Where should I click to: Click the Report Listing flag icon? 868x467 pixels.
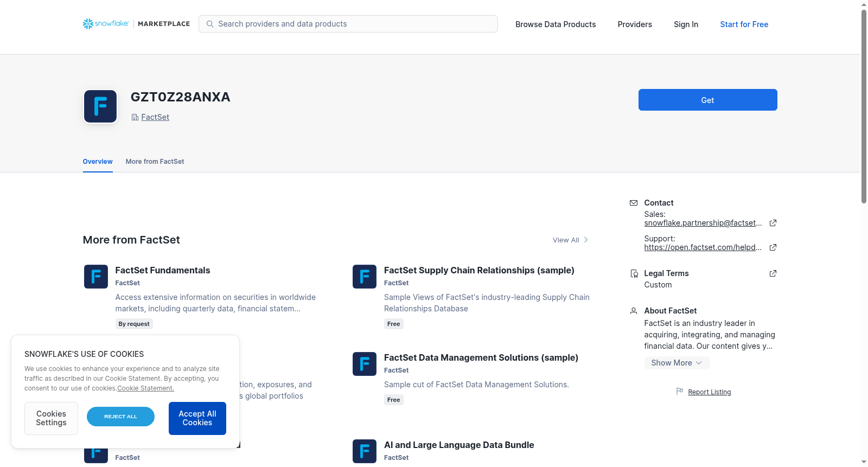point(680,392)
